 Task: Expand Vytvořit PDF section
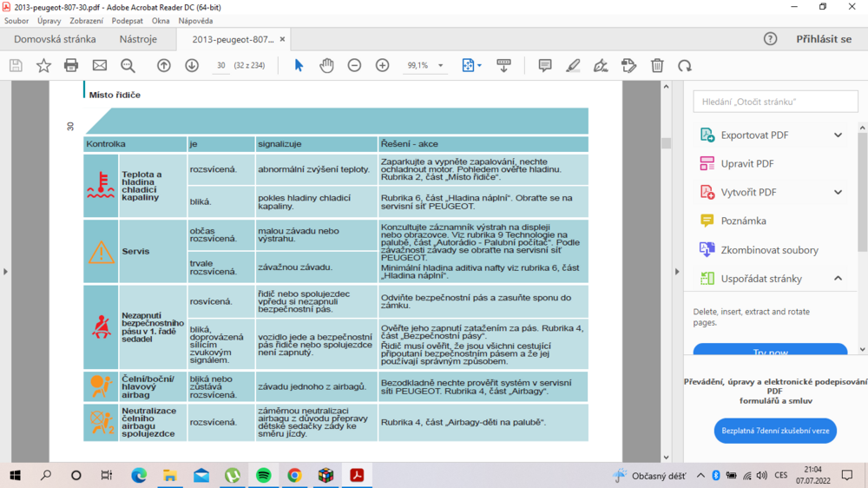click(x=838, y=192)
